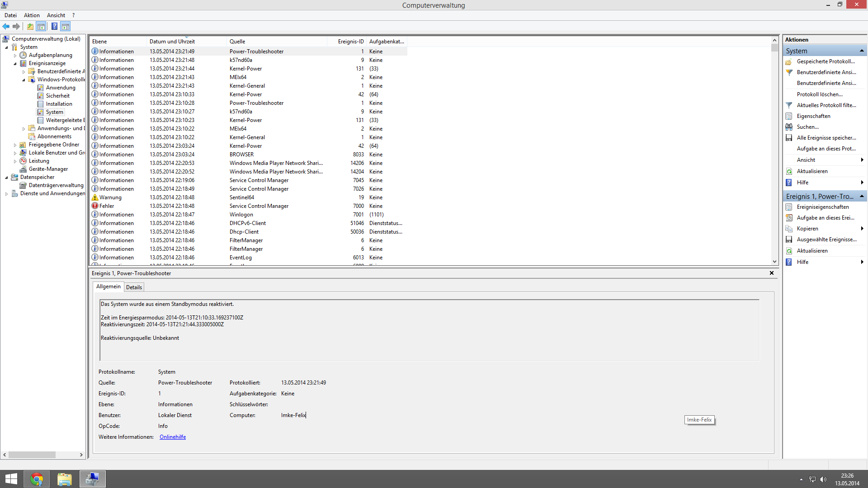868x488 pixels.
Task: Switch to the Details tab
Action: click(x=134, y=287)
